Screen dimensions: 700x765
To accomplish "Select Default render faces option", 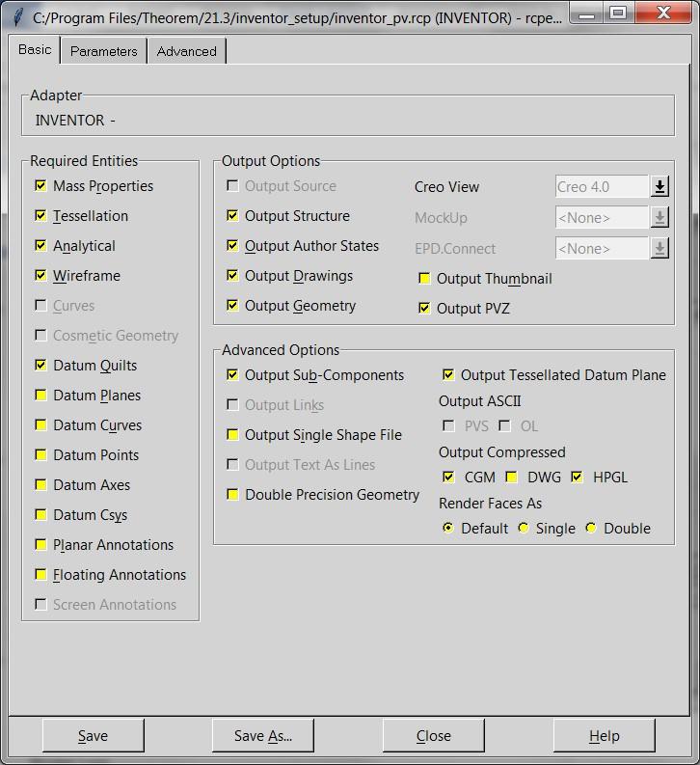I will [x=448, y=528].
